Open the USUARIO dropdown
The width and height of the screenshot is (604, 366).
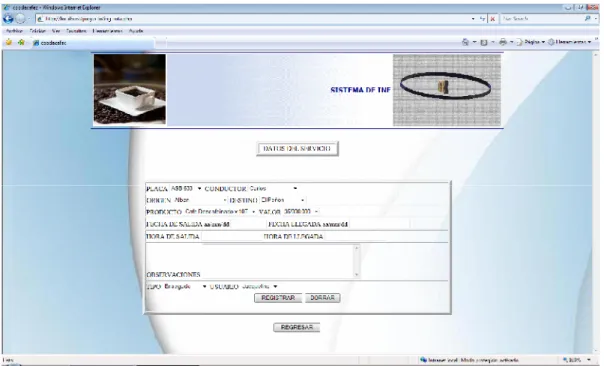(x=260, y=286)
